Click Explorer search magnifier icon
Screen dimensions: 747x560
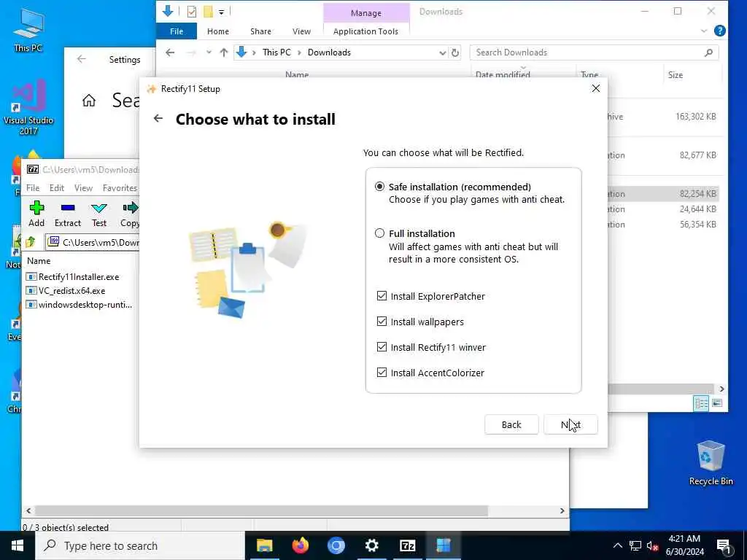(x=708, y=52)
